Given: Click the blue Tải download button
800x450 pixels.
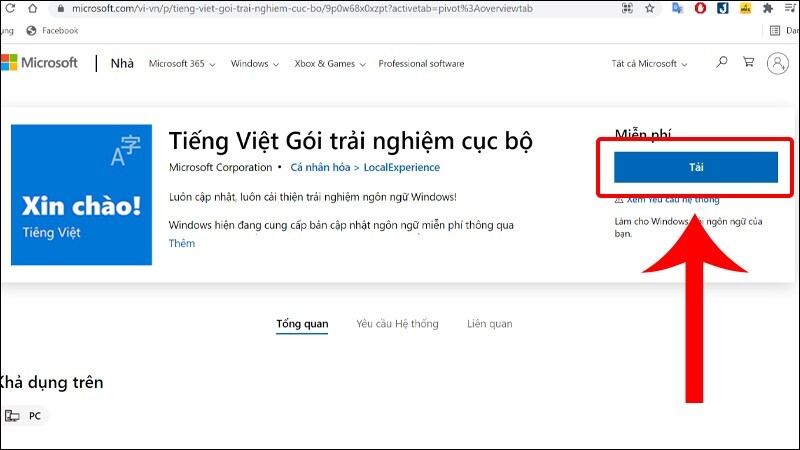Looking at the screenshot, I should click(x=696, y=167).
